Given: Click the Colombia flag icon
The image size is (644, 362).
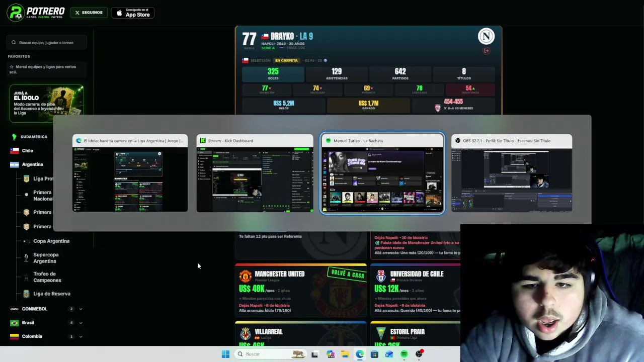Looking at the screenshot, I should (x=15, y=336).
